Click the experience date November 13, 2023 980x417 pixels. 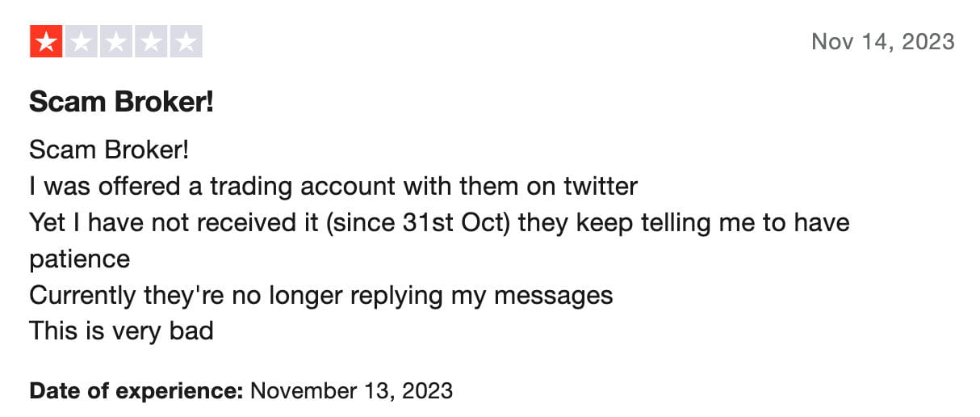352,392
